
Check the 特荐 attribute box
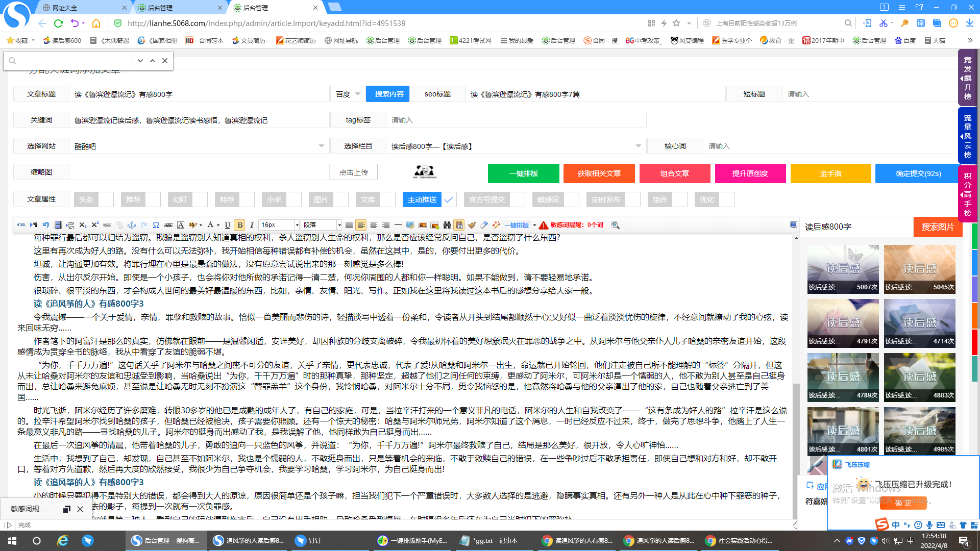247,199
